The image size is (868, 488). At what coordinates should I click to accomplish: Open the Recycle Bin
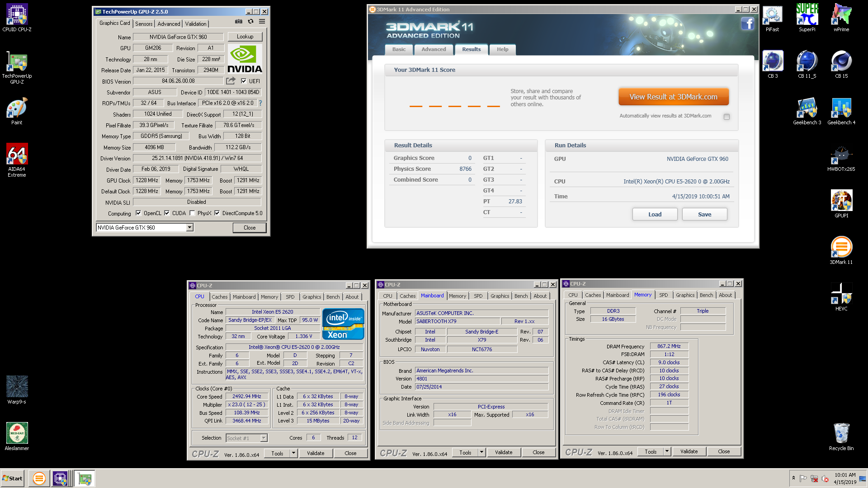pos(841,436)
